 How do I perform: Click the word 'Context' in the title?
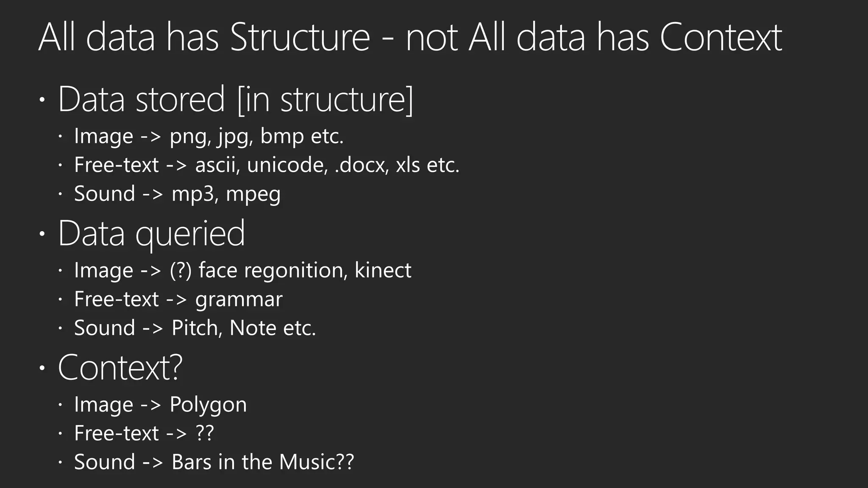tap(721, 37)
